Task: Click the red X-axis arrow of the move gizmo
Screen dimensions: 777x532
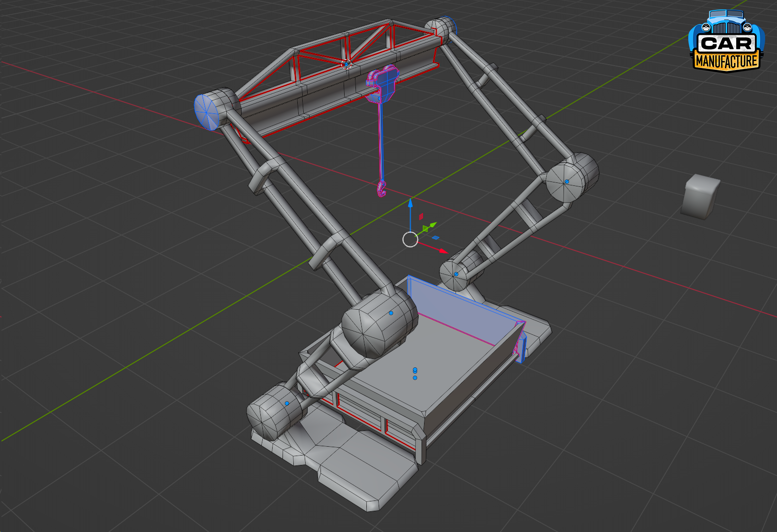Action: (441, 250)
